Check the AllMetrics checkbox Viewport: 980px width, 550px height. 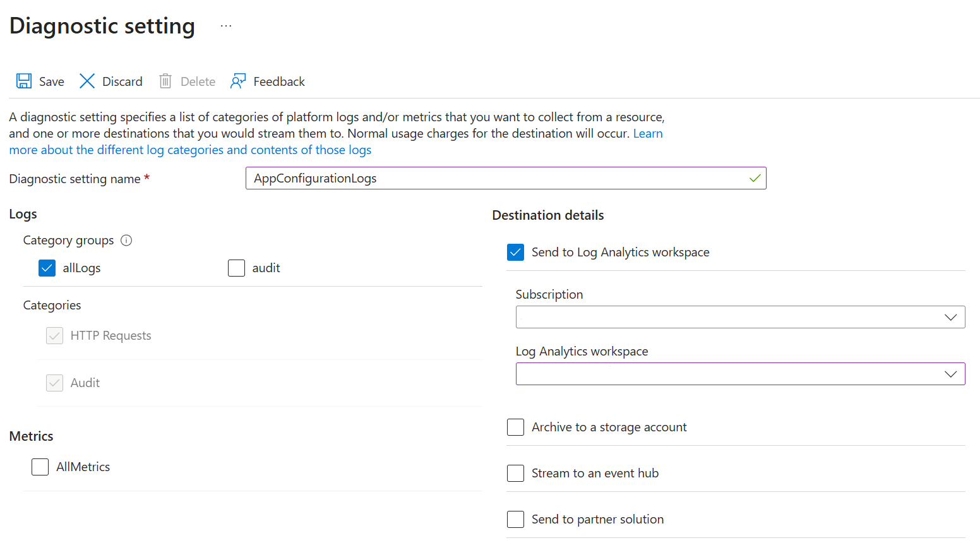pyautogui.click(x=40, y=467)
